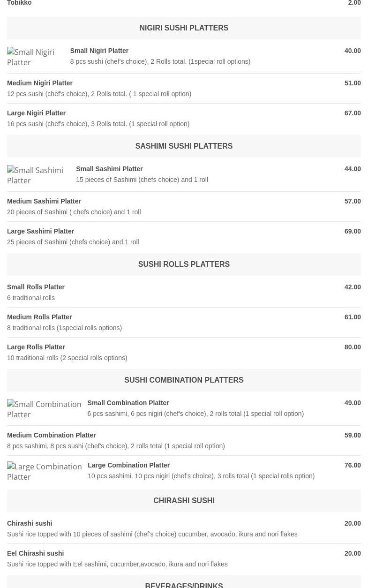Screen dimensions: 368x588
Task: Click the Sashimi Sushi Platters section header
Action: click(x=184, y=146)
